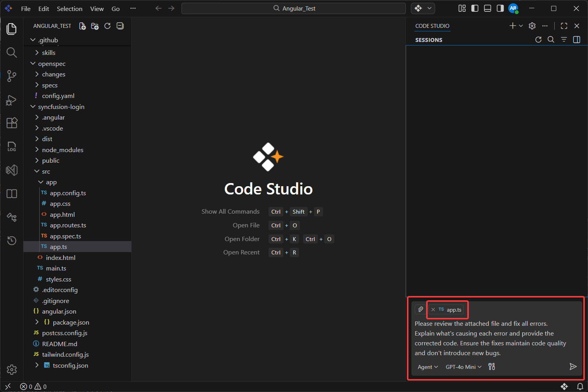The width and height of the screenshot is (588, 392).
Task: Open the Source Control view
Action: click(x=12, y=76)
